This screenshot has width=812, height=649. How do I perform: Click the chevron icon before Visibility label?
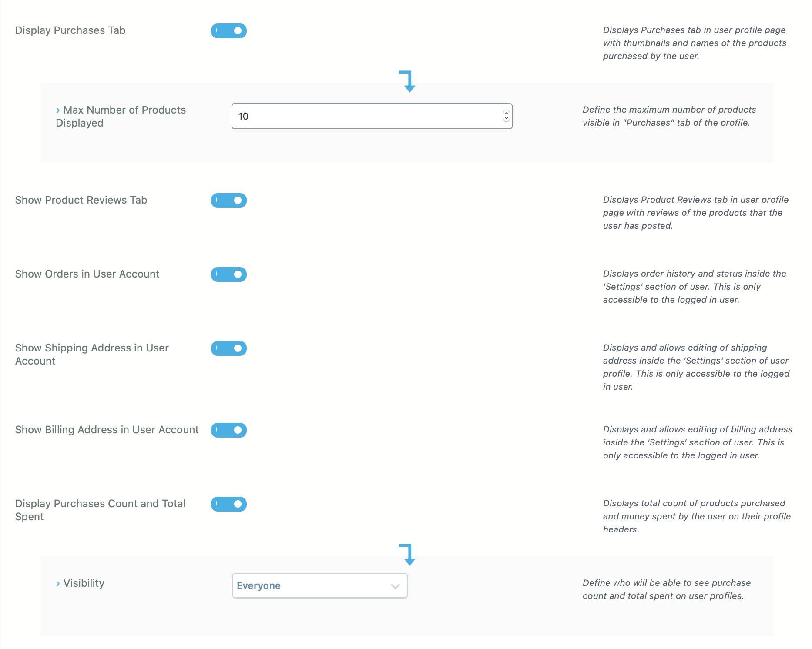[x=58, y=584]
